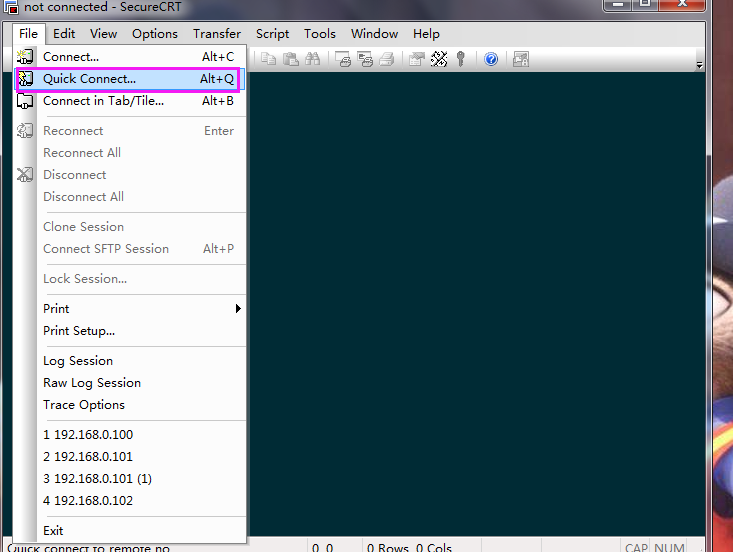Open the Transfer menu
Screen dimensions: 733x552
click(x=217, y=34)
